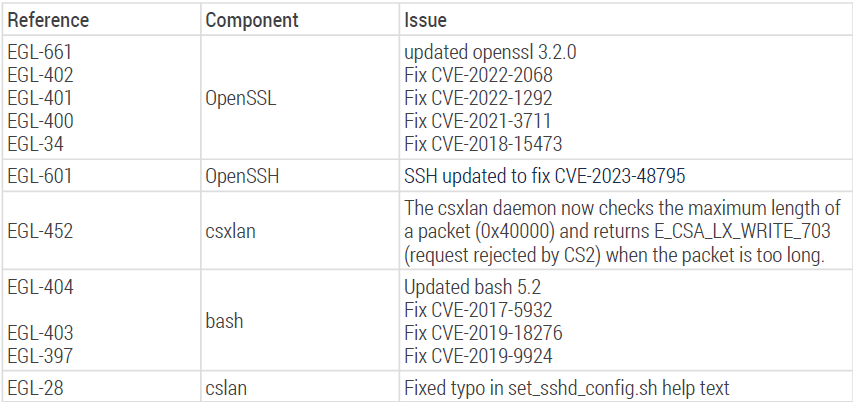Click the Issue column header

pos(425,21)
